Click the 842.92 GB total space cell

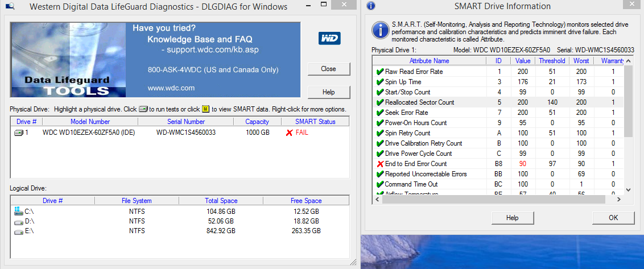pyautogui.click(x=221, y=231)
